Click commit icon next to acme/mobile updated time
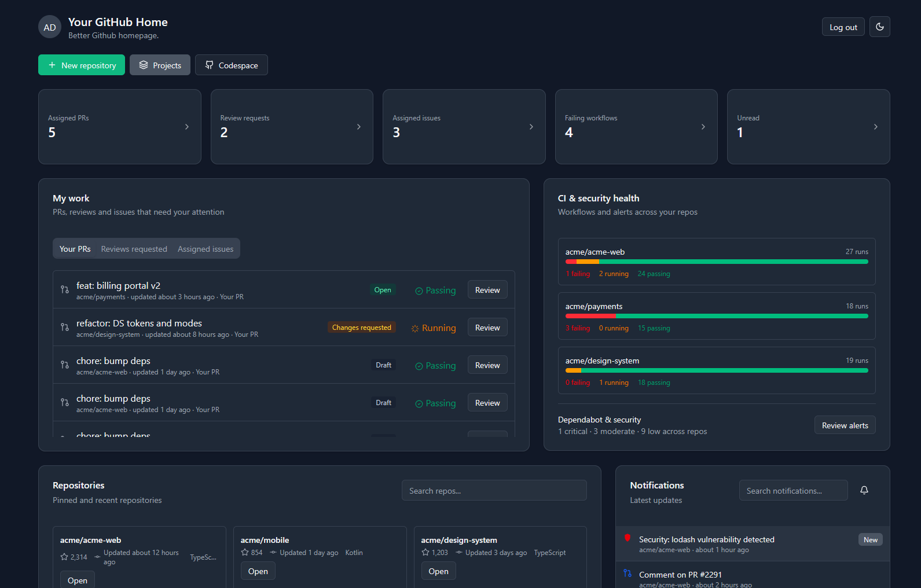This screenshot has height=588, width=921. [273, 552]
